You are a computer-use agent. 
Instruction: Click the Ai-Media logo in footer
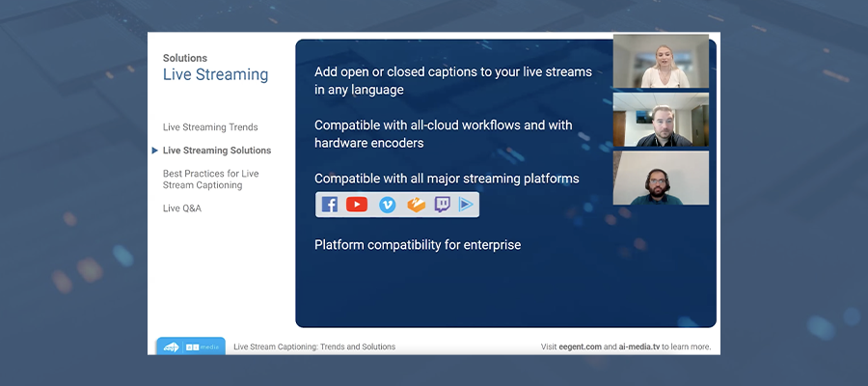click(x=203, y=346)
